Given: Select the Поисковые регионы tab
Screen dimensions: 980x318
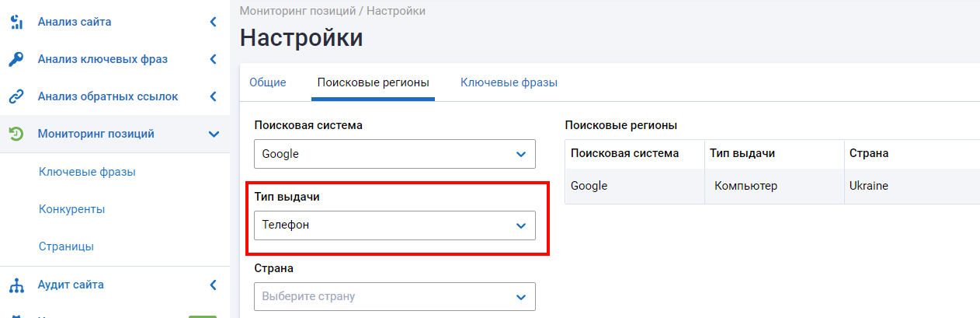Looking at the screenshot, I should pyautogui.click(x=373, y=82).
